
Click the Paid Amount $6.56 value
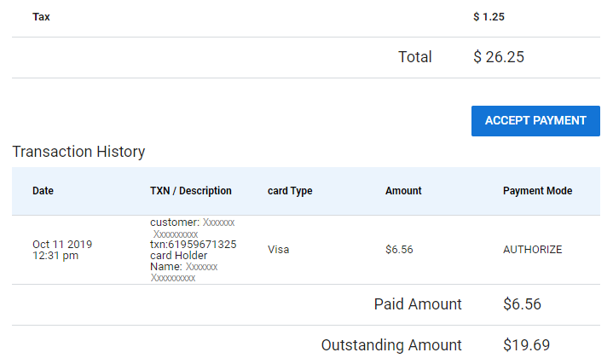[522, 304]
